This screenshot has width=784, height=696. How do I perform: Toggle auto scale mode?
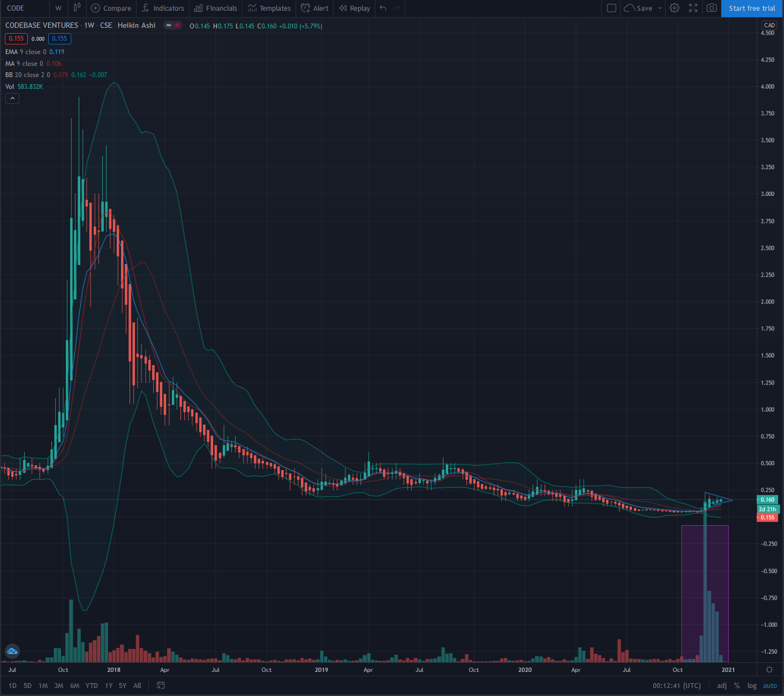pos(770,685)
